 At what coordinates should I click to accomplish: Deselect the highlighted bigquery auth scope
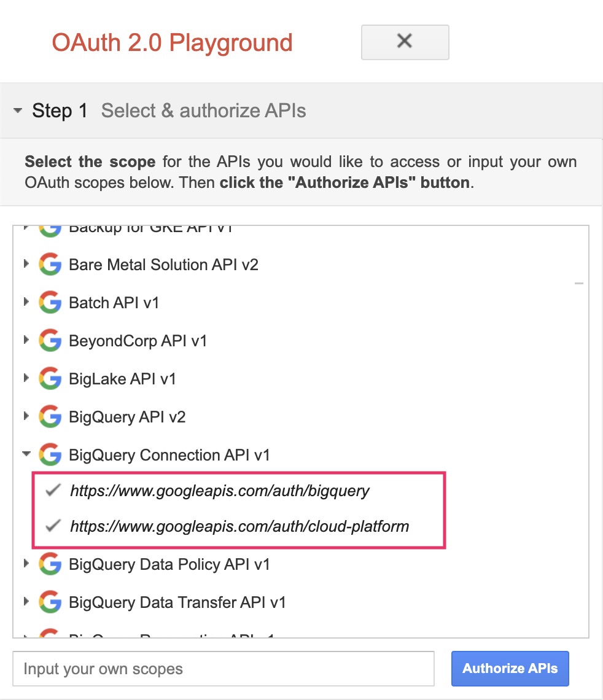[x=53, y=490]
